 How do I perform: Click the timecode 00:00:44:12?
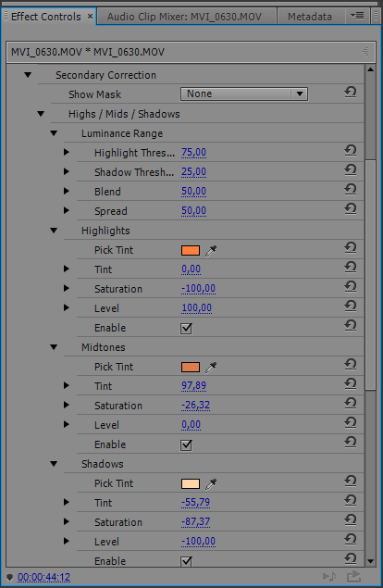click(43, 577)
